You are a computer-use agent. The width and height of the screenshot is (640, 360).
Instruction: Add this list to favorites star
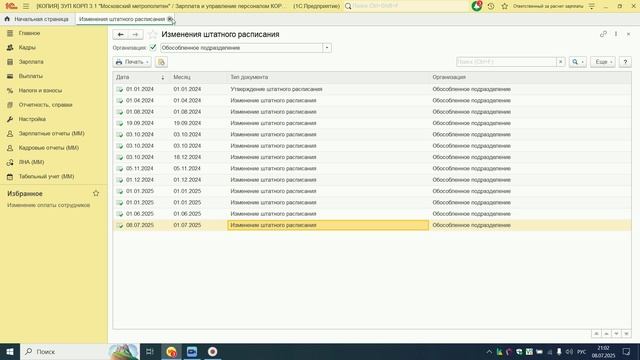click(152, 35)
